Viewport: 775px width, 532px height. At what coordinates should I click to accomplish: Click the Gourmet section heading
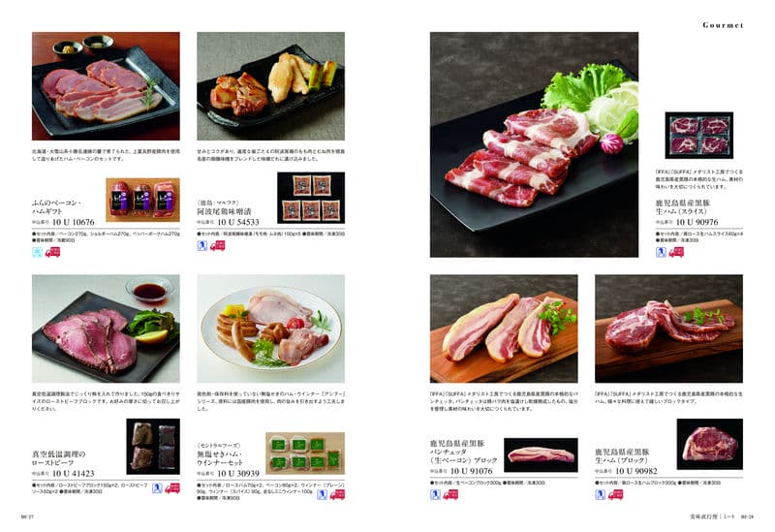tap(723, 25)
